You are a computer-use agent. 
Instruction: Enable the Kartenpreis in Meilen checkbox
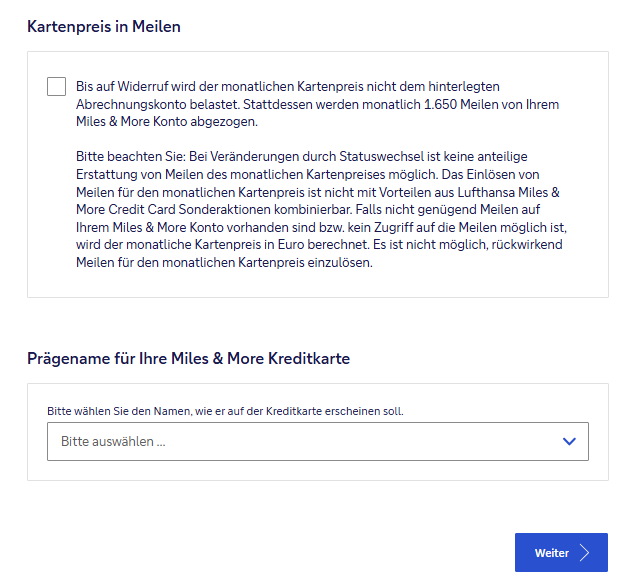point(57,87)
